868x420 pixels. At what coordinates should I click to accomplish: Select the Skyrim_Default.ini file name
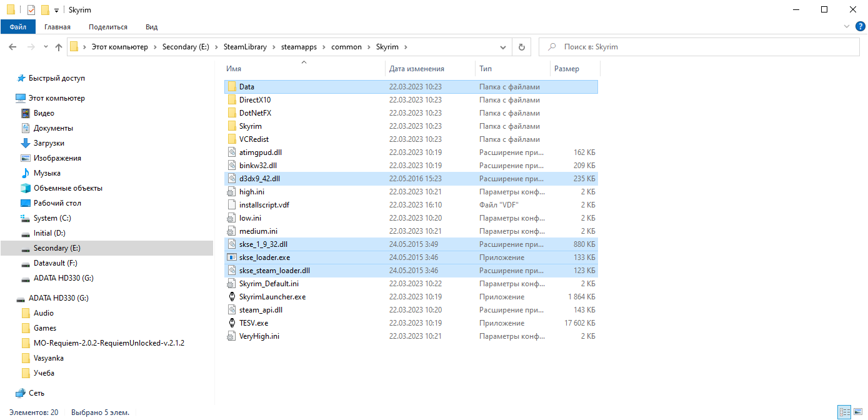click(x=269, y=284)
